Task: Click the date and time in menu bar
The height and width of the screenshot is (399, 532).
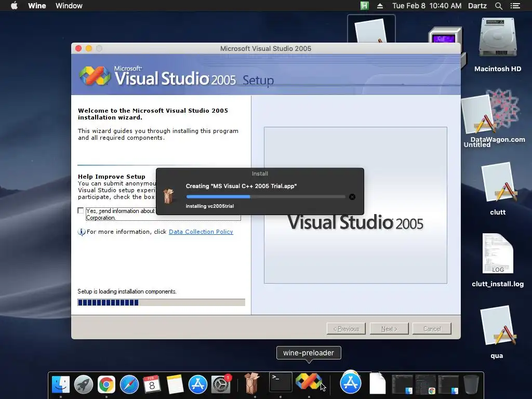Action: tap(427, 6)
